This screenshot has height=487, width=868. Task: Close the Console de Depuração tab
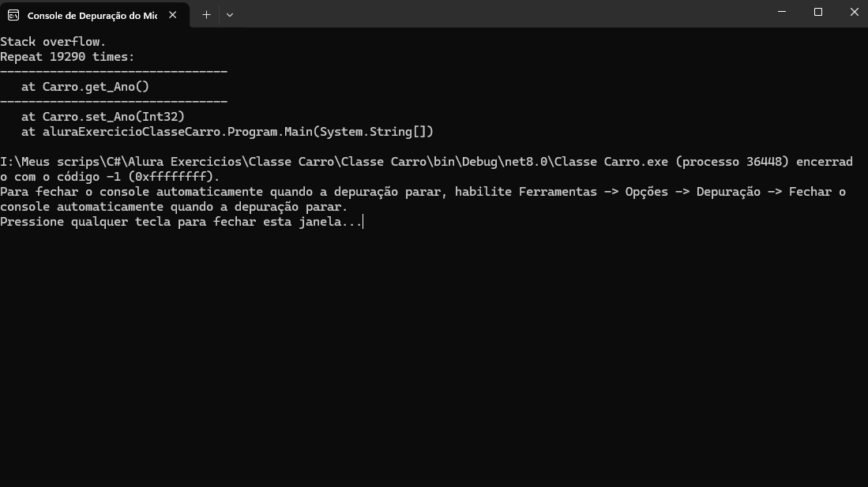(173, 15)
